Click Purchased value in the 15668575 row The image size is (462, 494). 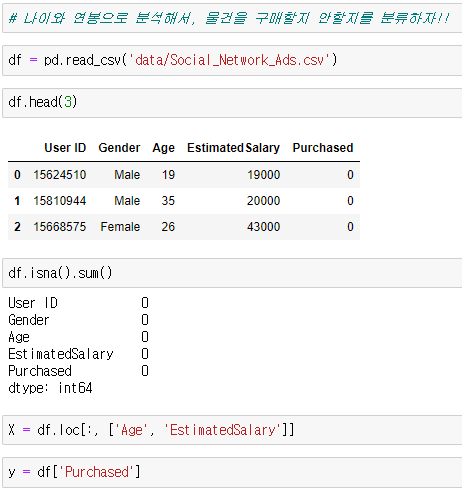click(350, 227)
